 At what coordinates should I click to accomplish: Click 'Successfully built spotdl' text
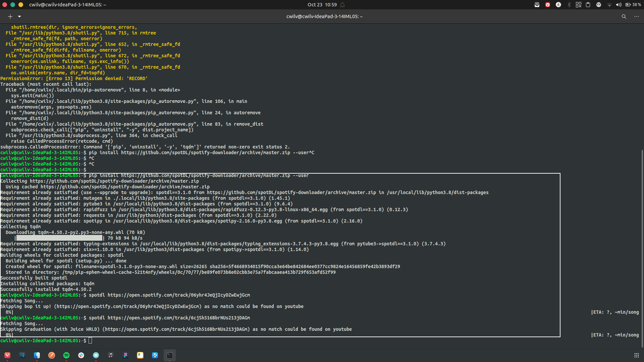[34, 278]
